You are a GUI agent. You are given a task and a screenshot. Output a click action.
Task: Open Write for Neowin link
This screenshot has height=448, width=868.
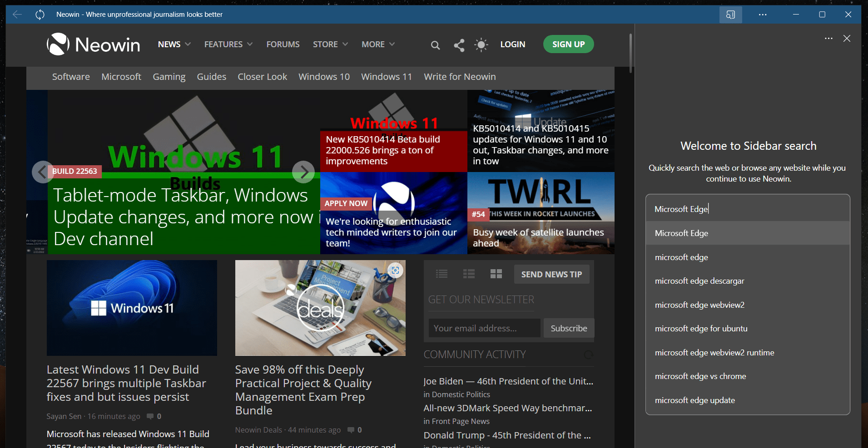(460, 77)
